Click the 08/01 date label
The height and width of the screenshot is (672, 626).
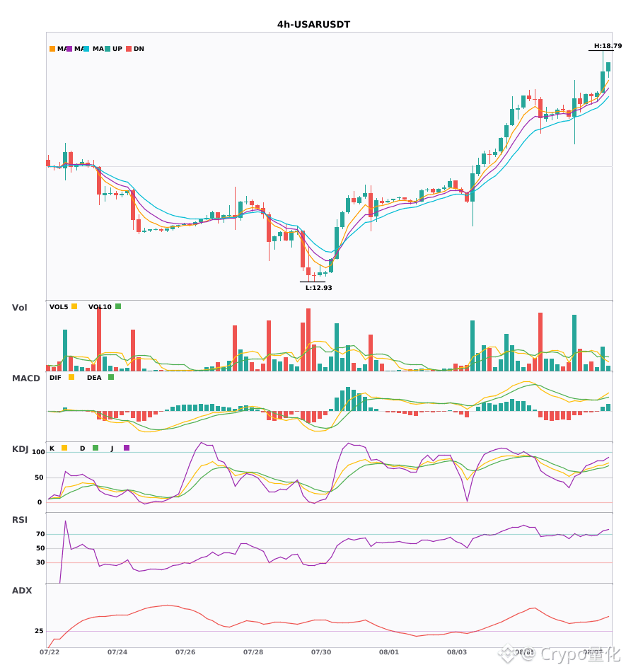[x=389, y=652]
